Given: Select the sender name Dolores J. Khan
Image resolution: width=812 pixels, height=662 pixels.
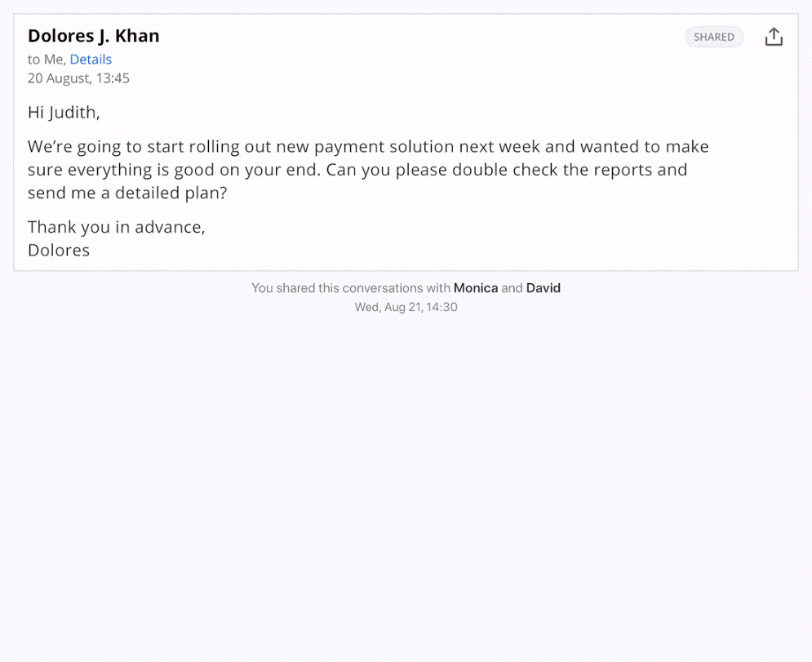Looking at the screenshot, I should (93, 35).
